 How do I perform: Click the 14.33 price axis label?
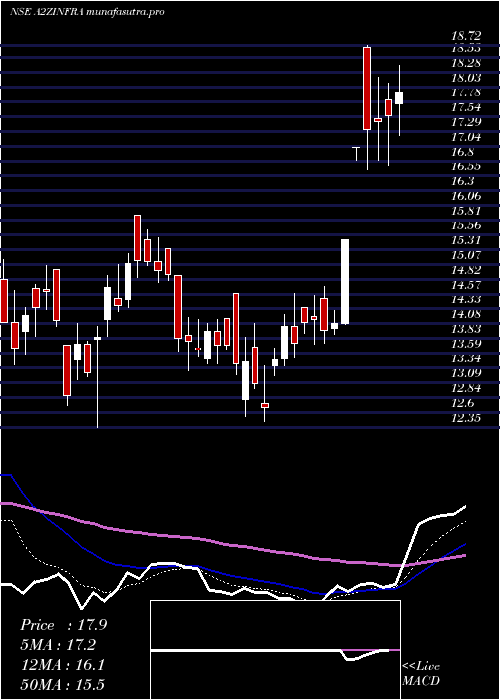[x=466, y=300]
